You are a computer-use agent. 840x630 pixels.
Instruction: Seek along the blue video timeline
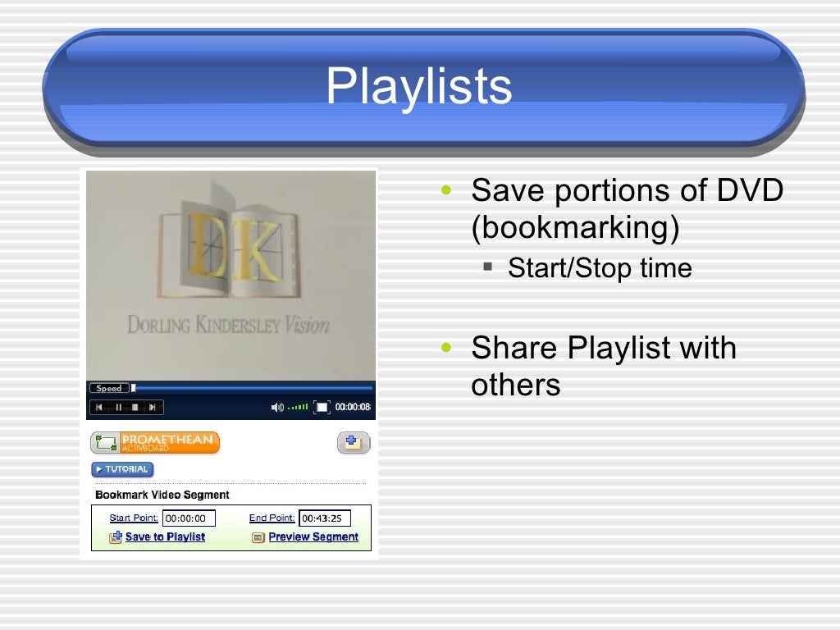pos(254,388)
